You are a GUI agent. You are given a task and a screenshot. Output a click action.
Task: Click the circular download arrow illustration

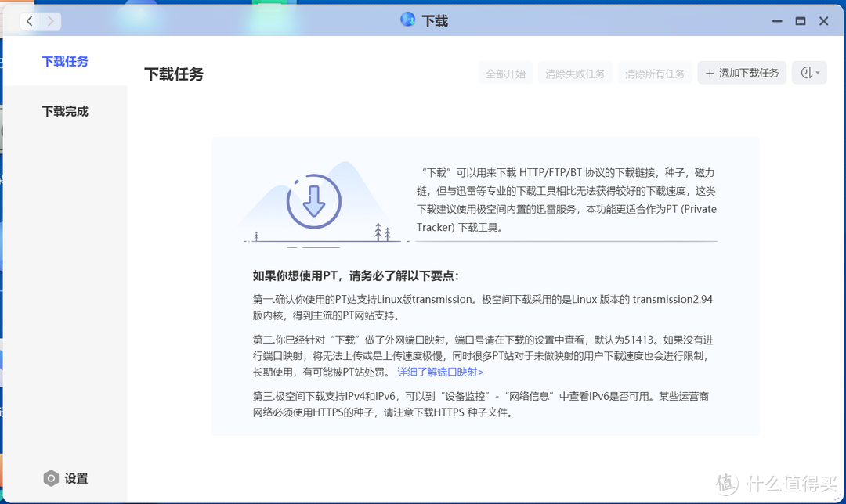[314, 201]
